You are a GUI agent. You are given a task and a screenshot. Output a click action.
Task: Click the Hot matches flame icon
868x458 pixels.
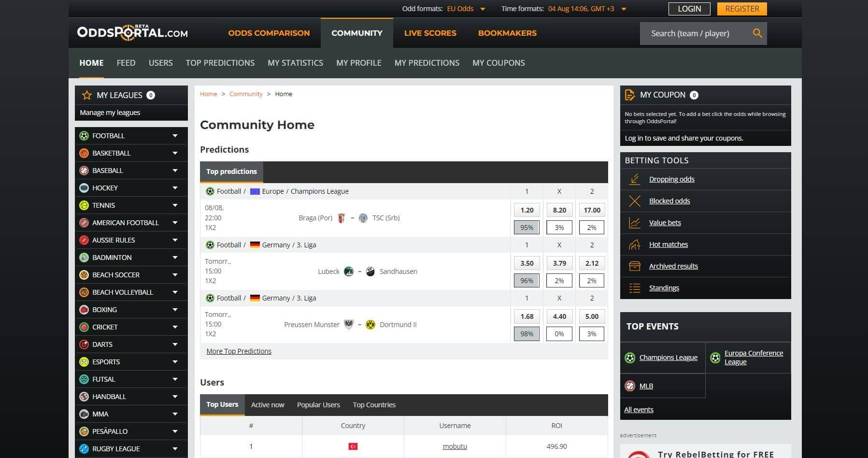(x=635, y=244)
